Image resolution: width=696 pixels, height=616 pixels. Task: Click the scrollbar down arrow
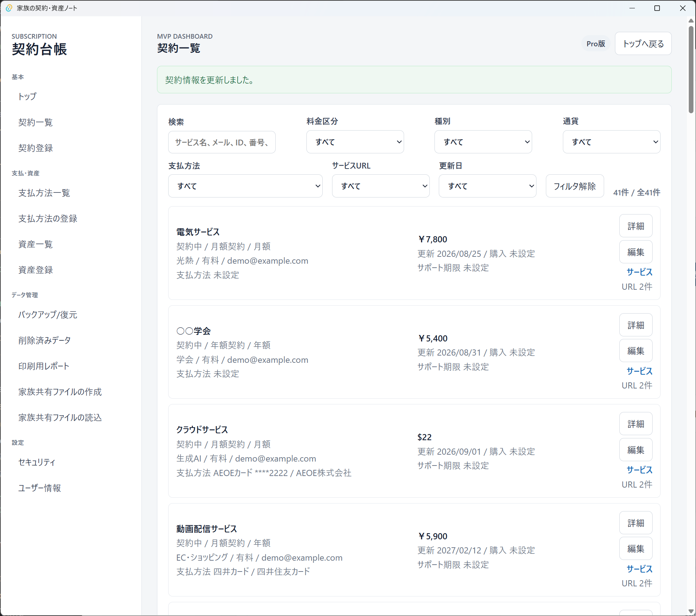pos(691,611)
